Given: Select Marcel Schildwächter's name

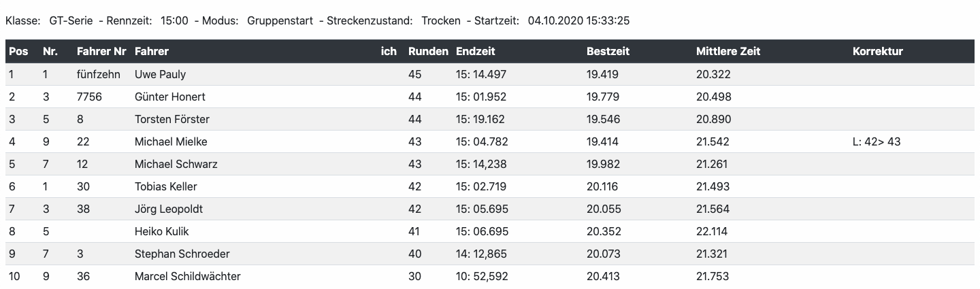Looking at the screenshot, I should pos(187,276).
